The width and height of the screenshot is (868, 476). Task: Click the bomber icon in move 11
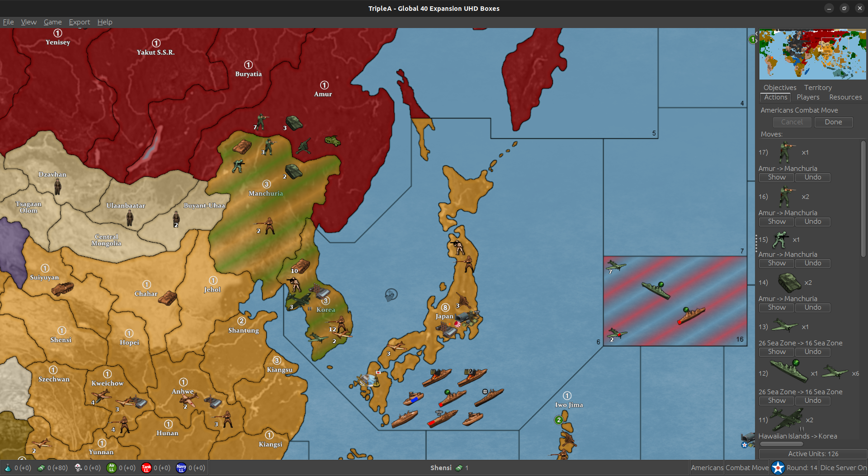point(787,419)
